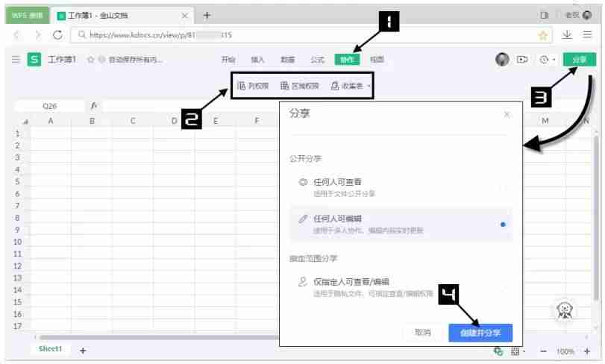Select the highlighted 协作 ribbon tab

tap(347, 60)
